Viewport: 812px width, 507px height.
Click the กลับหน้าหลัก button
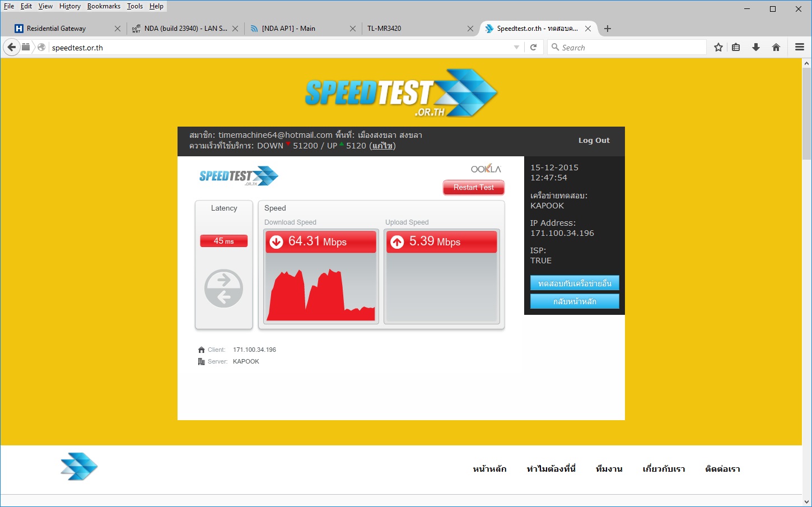575,301
